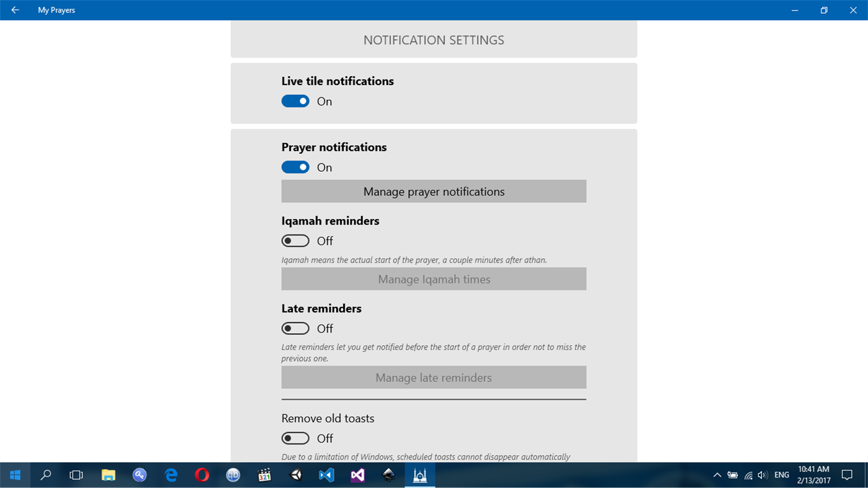Click the Iqamah reminders heading
The image size is (868, 488).
pos(330,221)
